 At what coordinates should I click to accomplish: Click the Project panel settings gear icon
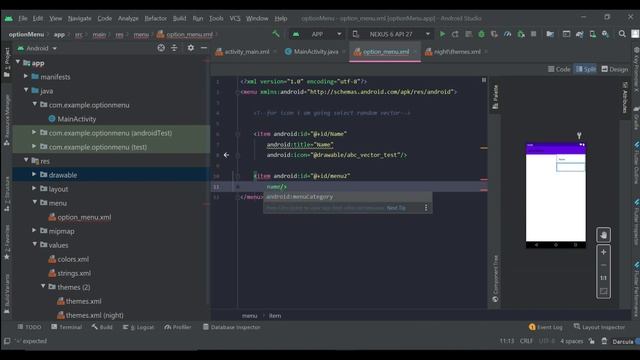point(191,48)
